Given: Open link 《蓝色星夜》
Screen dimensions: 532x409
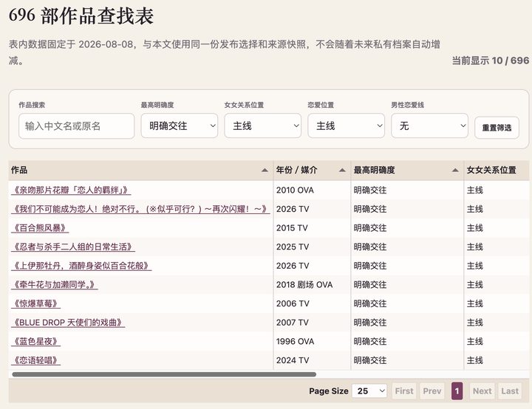Looking at the screenshot, I should pos(35,342).
